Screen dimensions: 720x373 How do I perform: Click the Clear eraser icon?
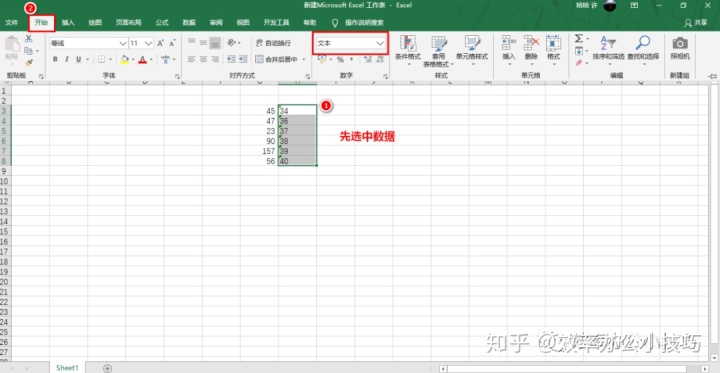[579, 62]
